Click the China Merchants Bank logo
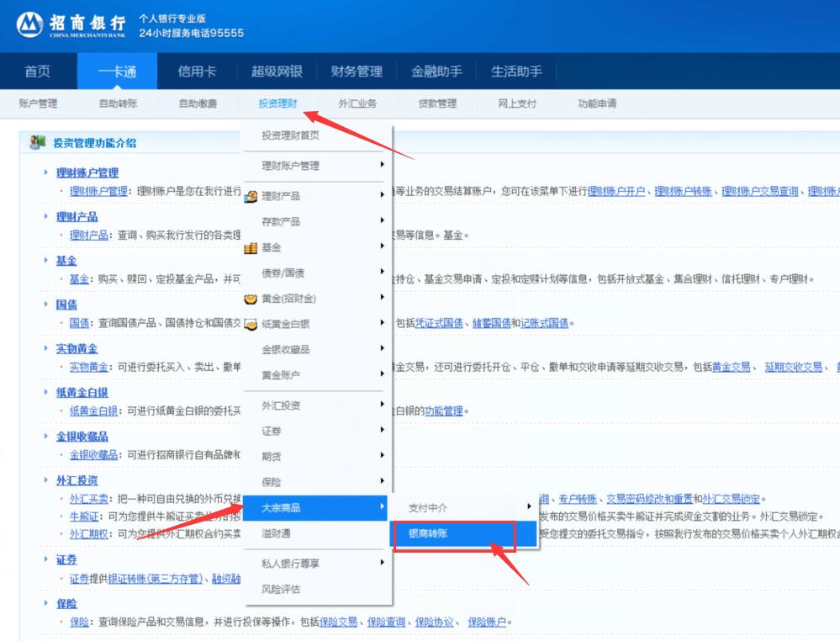Viewport: 840px width, 641px height. point(71,24)
